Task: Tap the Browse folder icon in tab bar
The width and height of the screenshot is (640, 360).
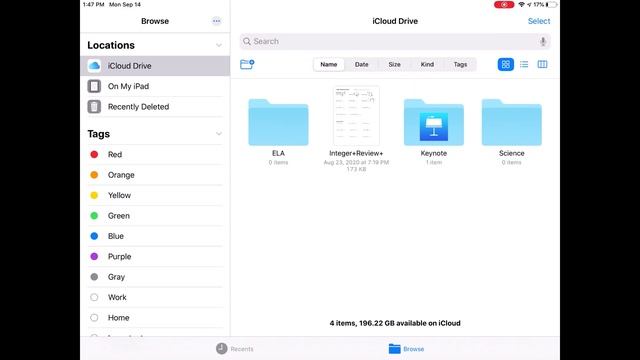Action: coord(395,349)
